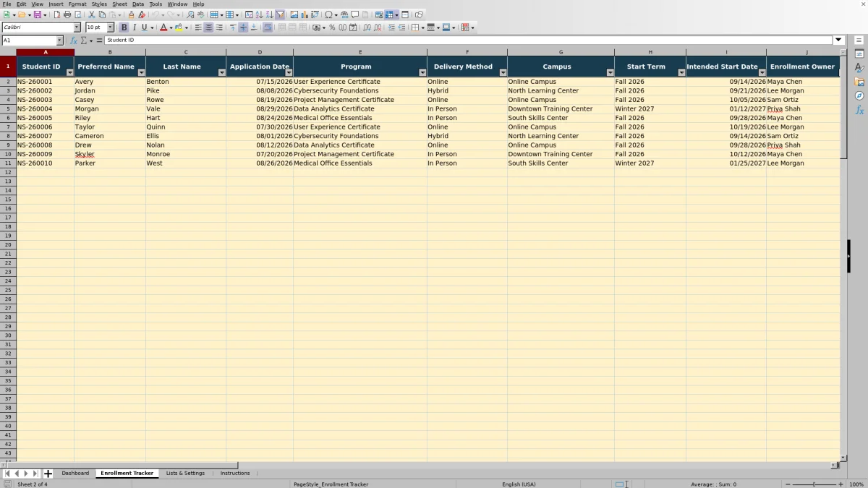Click the Insert Comment icon
This screenshot has width=868, height=488.
point(354,14)
